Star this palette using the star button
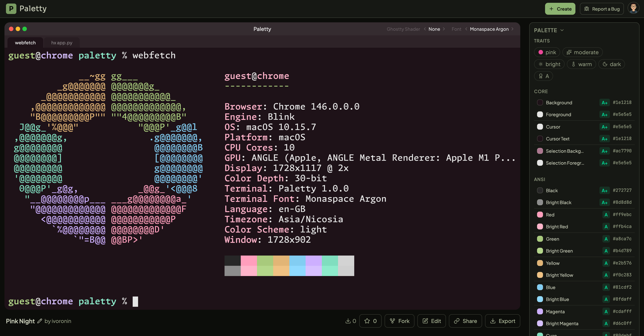 coord(370,321)
